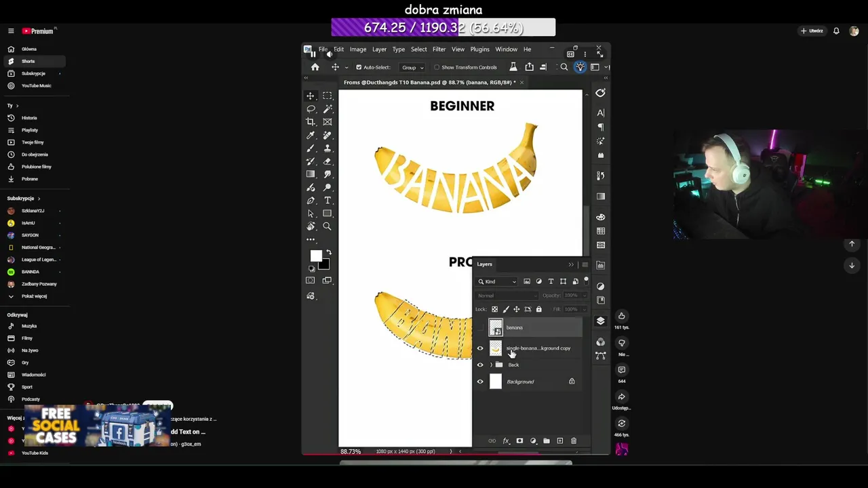868x488 pixels.
Task: Open the Photoshop File menu
Action: (x=323, y=49)
